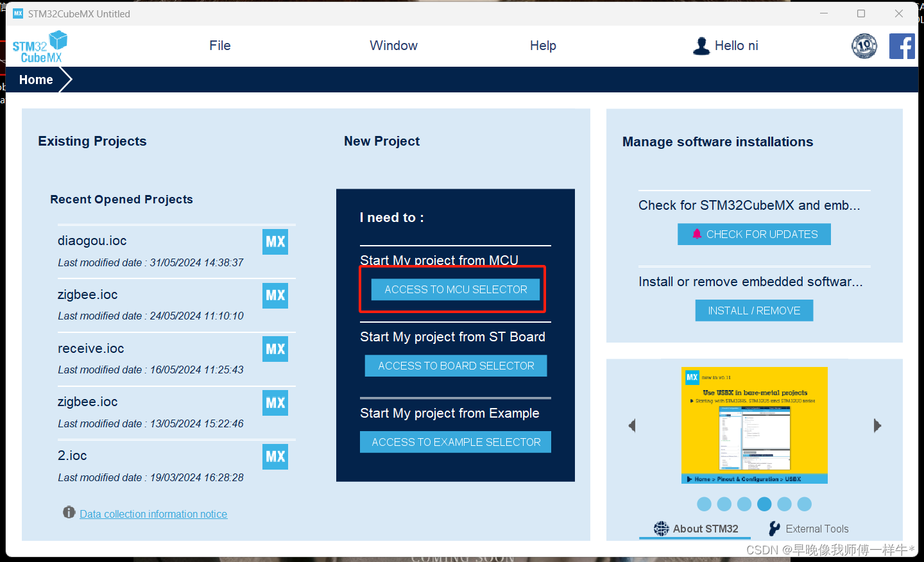This screenshot has height=562, width=924.
Task: Click the Recent Opened Projects heading
Action: tap(121, 200)
